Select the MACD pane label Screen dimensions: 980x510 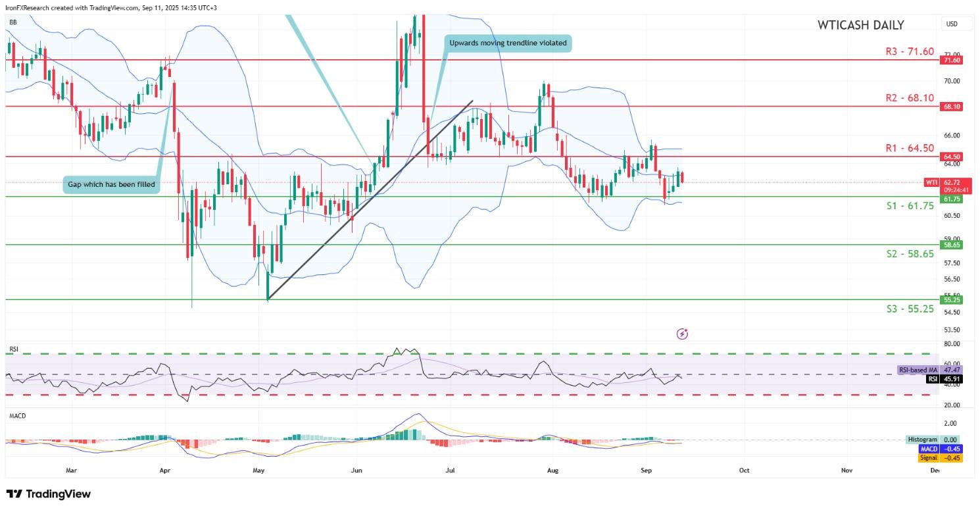tap(16, 416)
